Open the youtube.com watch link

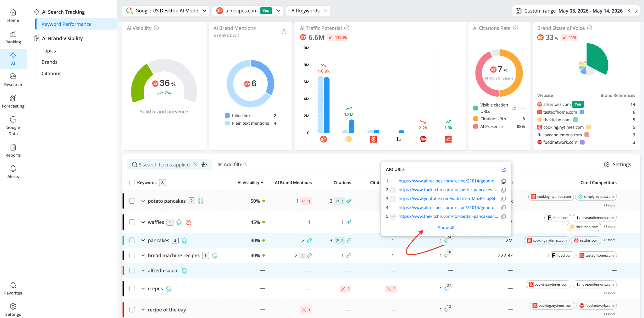click(447, 199)
